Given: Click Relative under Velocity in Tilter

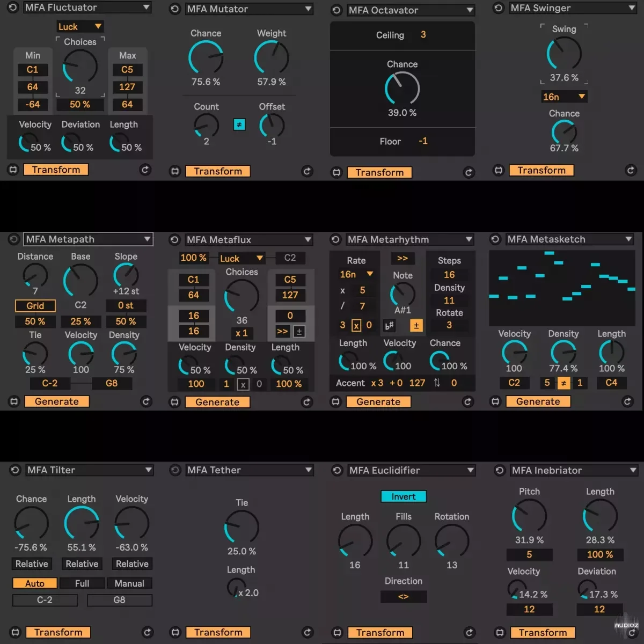Looking at the screenshot, I should pos(132,564).
